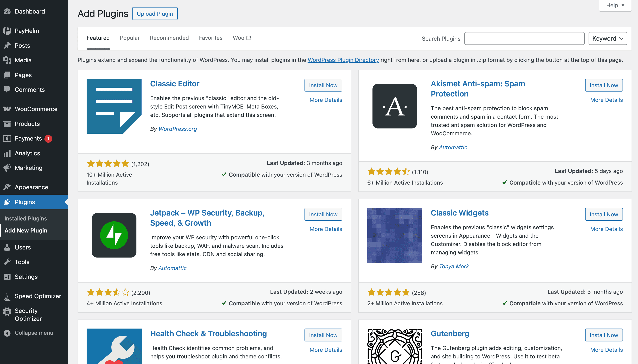Collapse menu using the arrow icon
Image resolution: width=638 pixels, height=364 pixels.
(7, 333)
